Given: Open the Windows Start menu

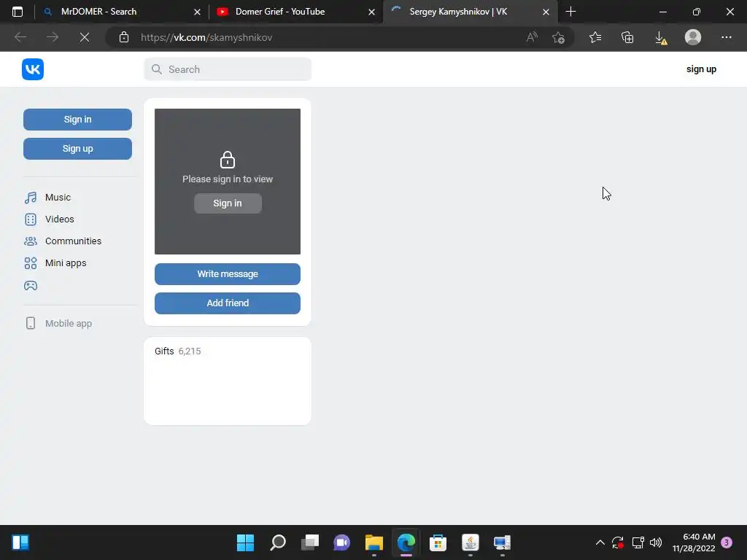Looking at the screenshot, I should click(x=245, y=542).
